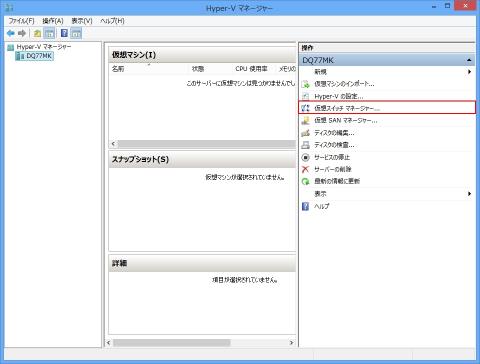Expand the 新規 submenu arrow
This screenshot has width=480, height=364.
[x=469, y=72]
